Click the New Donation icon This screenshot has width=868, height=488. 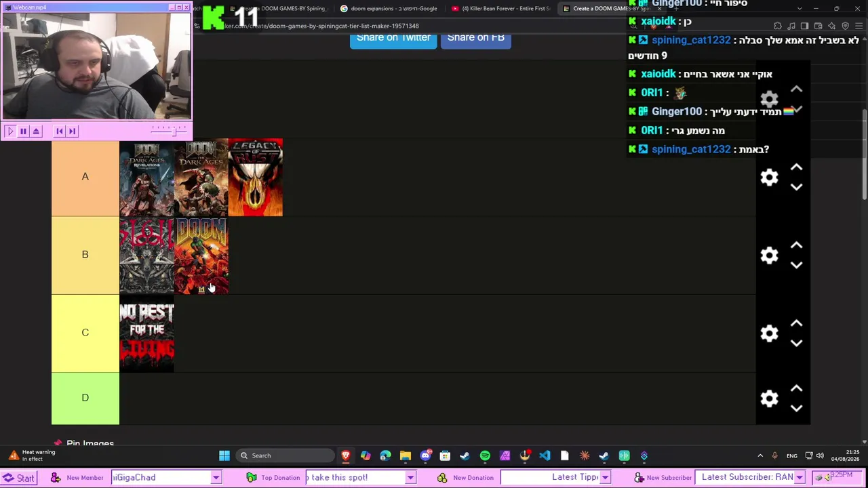[442, 478]
